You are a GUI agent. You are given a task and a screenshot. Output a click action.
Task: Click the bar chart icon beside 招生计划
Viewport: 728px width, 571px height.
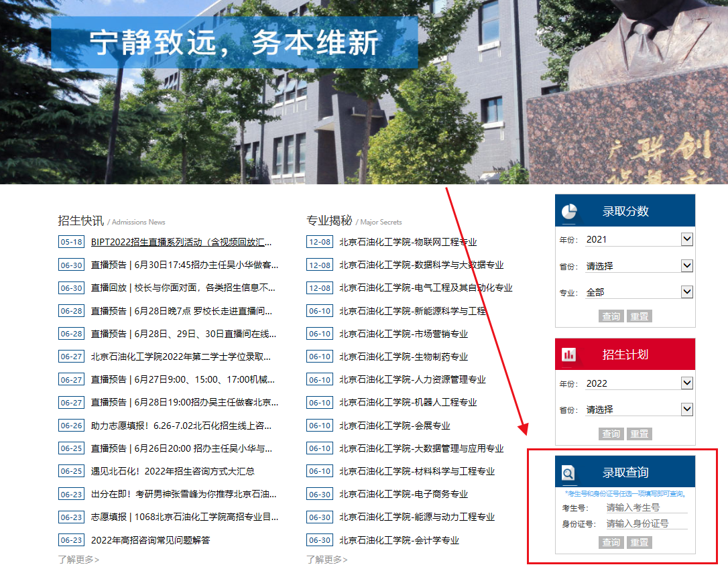[x=569, y=355]
